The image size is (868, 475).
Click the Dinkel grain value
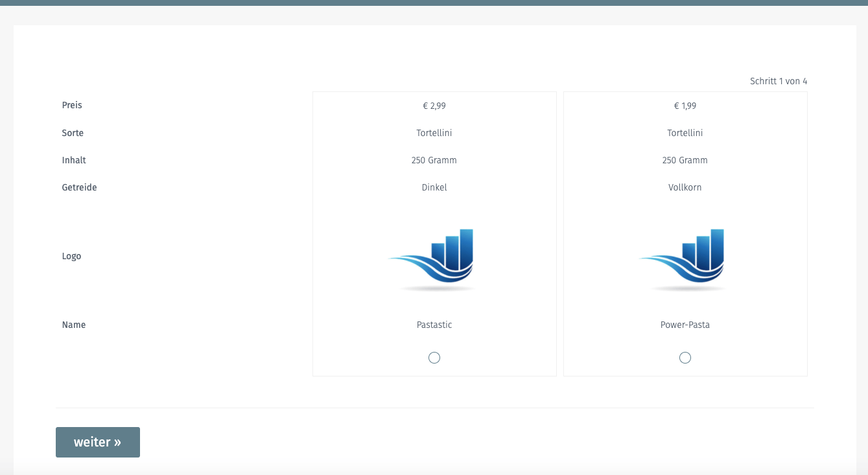[434, 187]
